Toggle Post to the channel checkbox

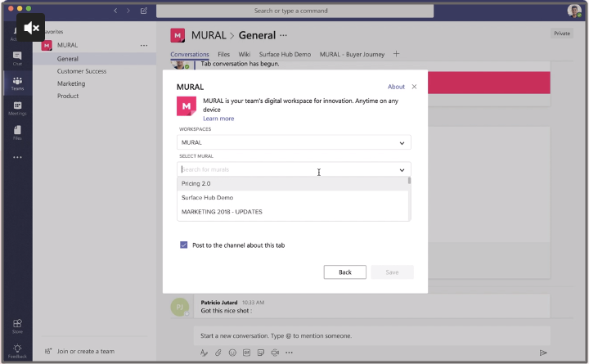183,245
